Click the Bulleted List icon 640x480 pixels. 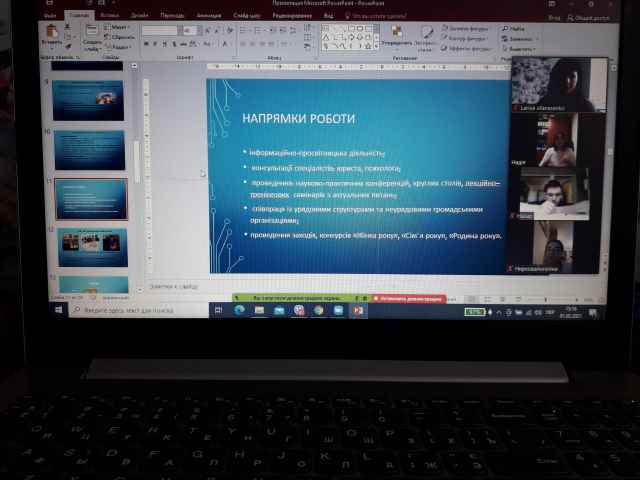tap(244, 30)
